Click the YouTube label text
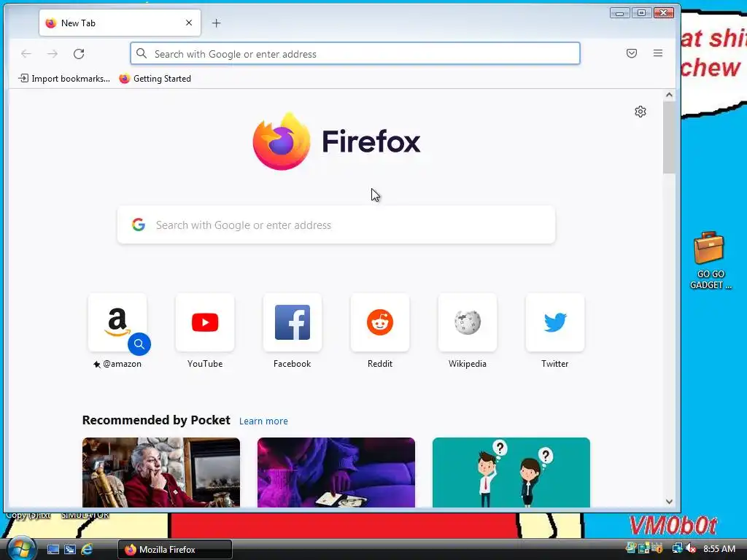Viewport: 747px width, 560px height. [205, 364]
